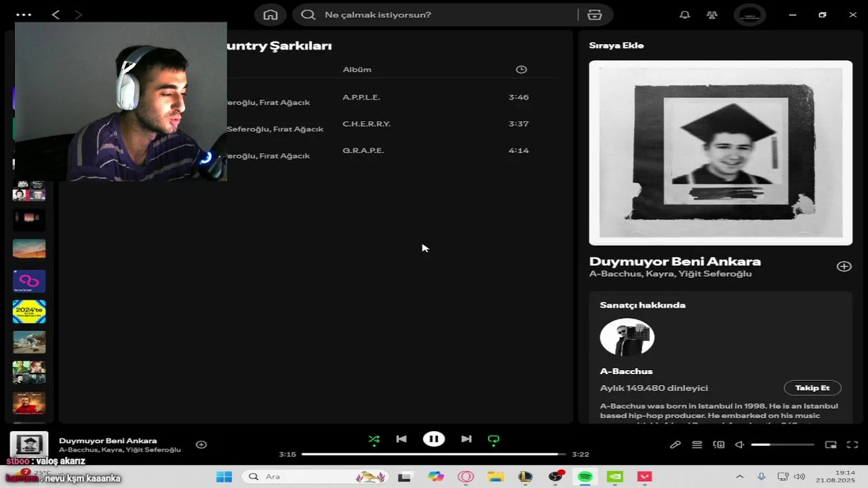Screen dimensions: 868x488
Task: Open purple linked-rings playlist thumbnail in sidebar
Action: click(x=29, y=281)
